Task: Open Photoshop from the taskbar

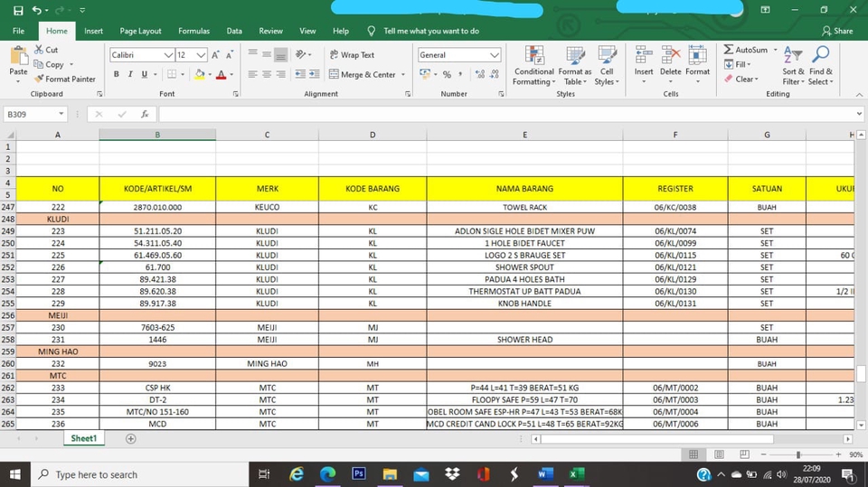Action: pos(358,473)
